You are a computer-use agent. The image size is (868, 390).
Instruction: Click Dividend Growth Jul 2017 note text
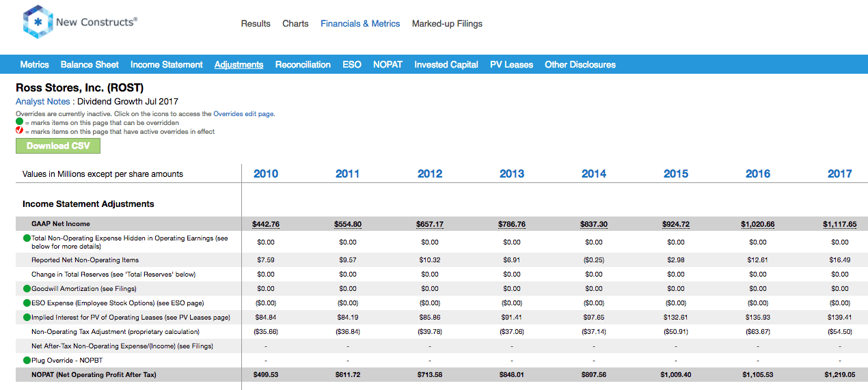128,101
